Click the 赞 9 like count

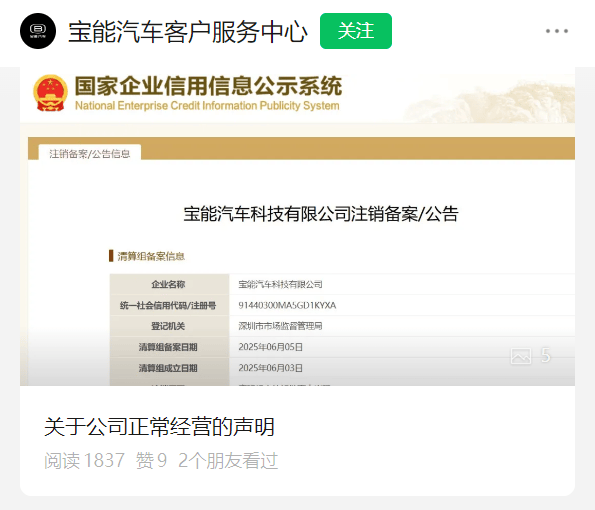point(151,461)
